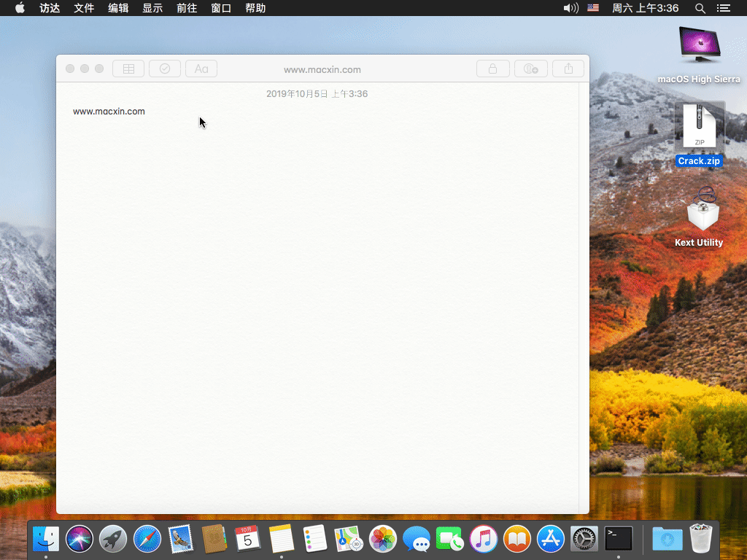
Task: Open Safari compass icon in Dock
Action: coord(147,539)
